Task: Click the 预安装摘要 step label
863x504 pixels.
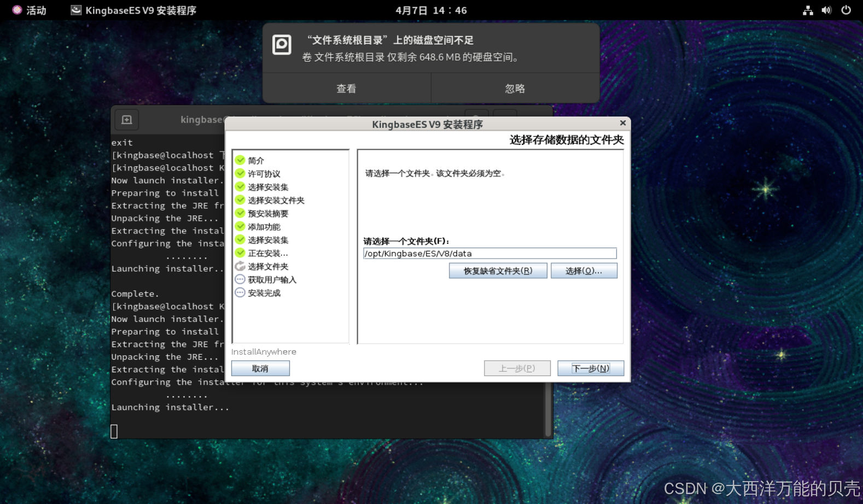Action: pos(268,214)
